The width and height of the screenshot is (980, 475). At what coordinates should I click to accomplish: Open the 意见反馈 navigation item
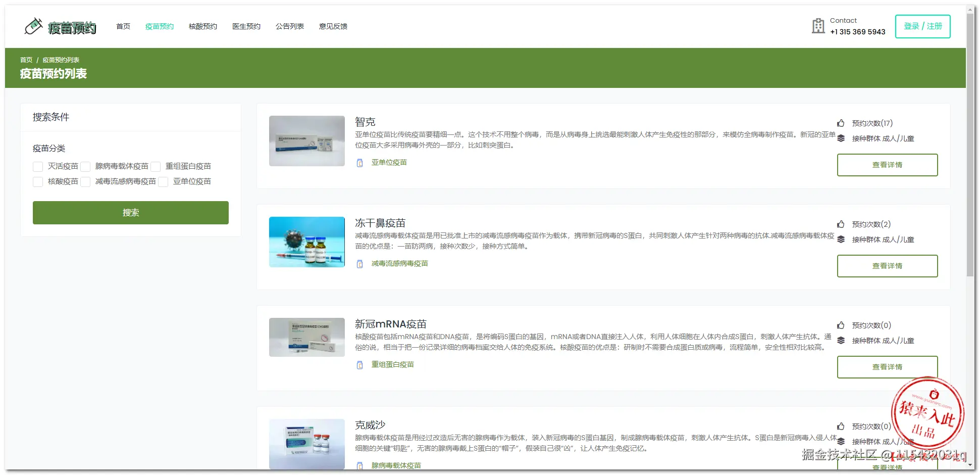coord(333,26)
